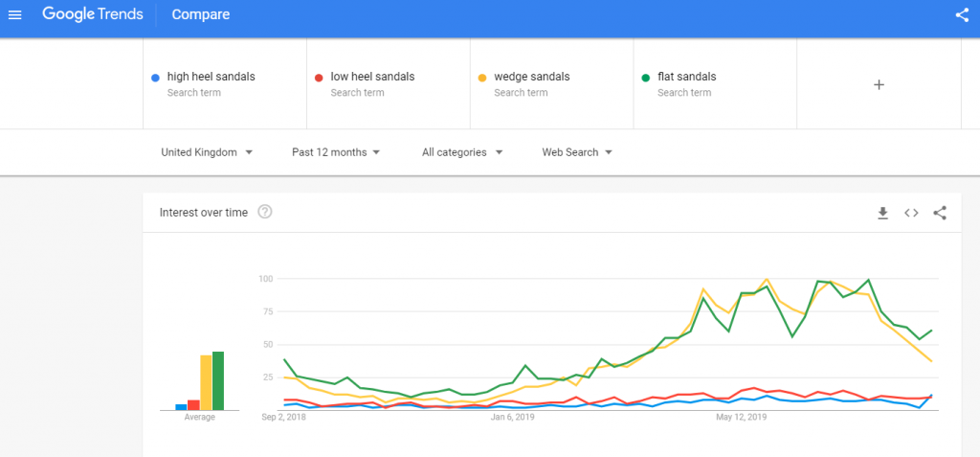Click the May 12, 2019 axis label
The width and height of the screenshot is (980, 457).
[741, 417]
